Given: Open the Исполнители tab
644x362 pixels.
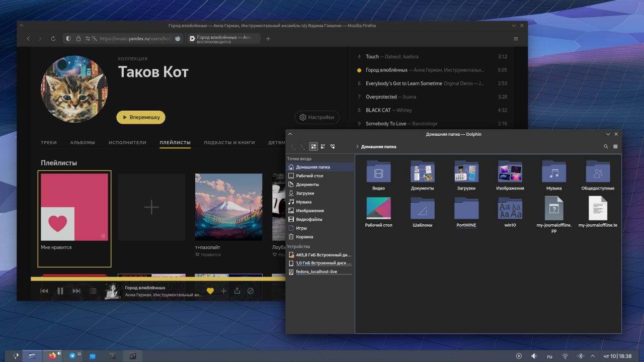Looking at the screenshot, I should point(127,143).
